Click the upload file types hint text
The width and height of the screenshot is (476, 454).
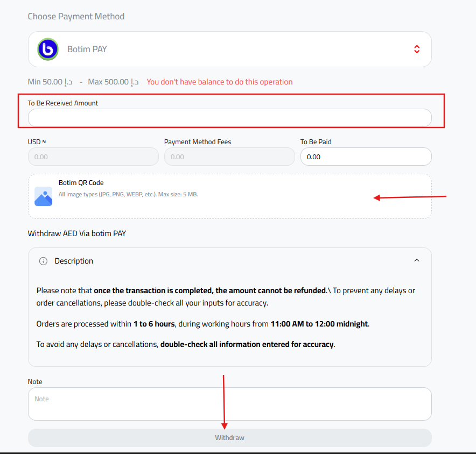click(x=128, y=194)
